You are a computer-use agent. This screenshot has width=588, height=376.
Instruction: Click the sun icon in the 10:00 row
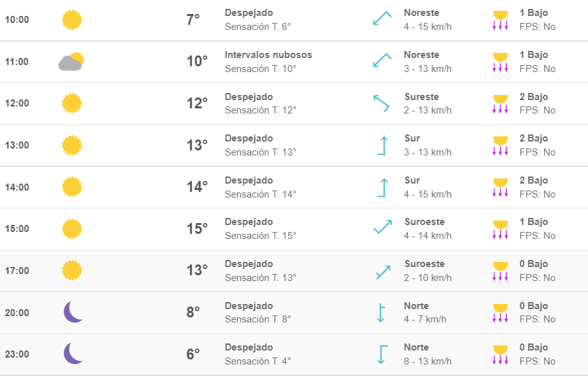point(71,20)
